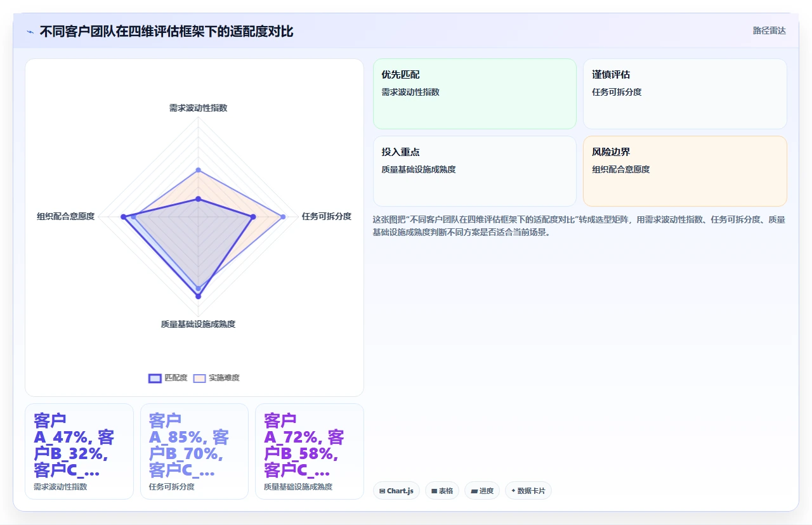
Task: Click the 需求波动性指数 radar axis label
Action: coord(198,108)
